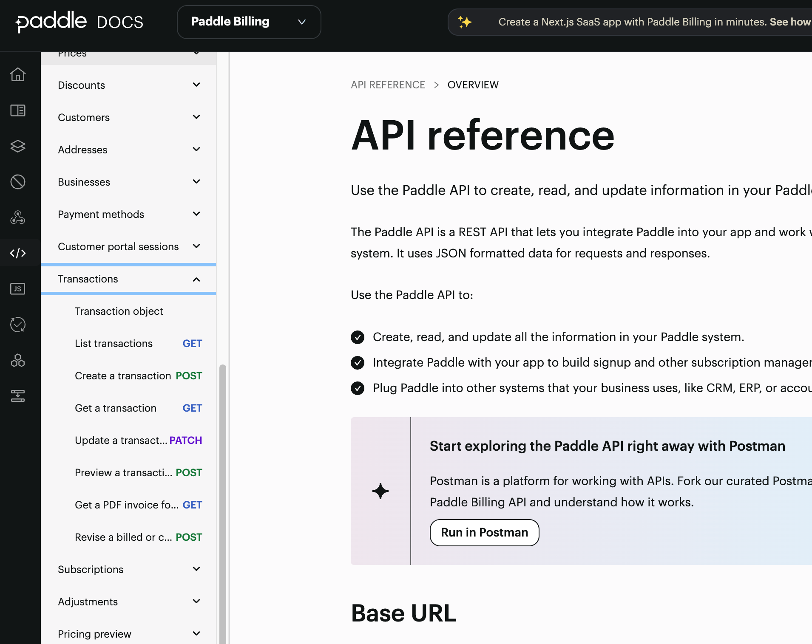
Task: Select the stacked layers icon in rail
Action: 18,146
